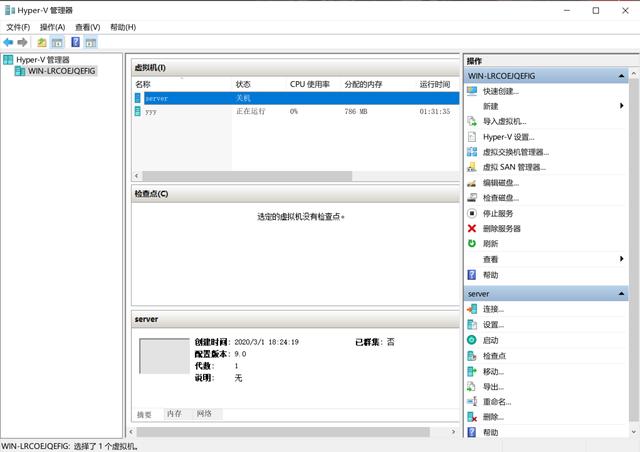Screen dimensions: 640x452
Task: Click the Up One Level toolbar icon
Action: click(x=42, y=43)
